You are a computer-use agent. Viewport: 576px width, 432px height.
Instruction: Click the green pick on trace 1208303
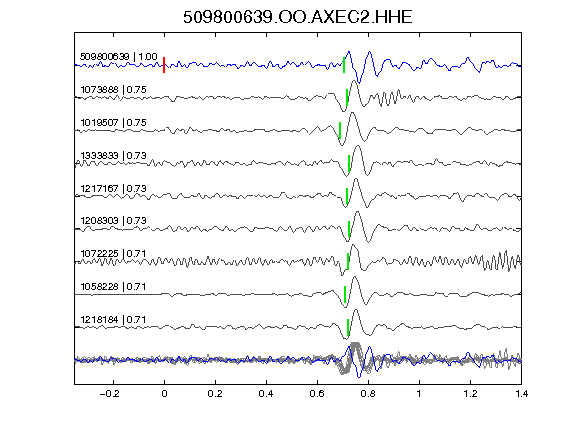[349, 229]
